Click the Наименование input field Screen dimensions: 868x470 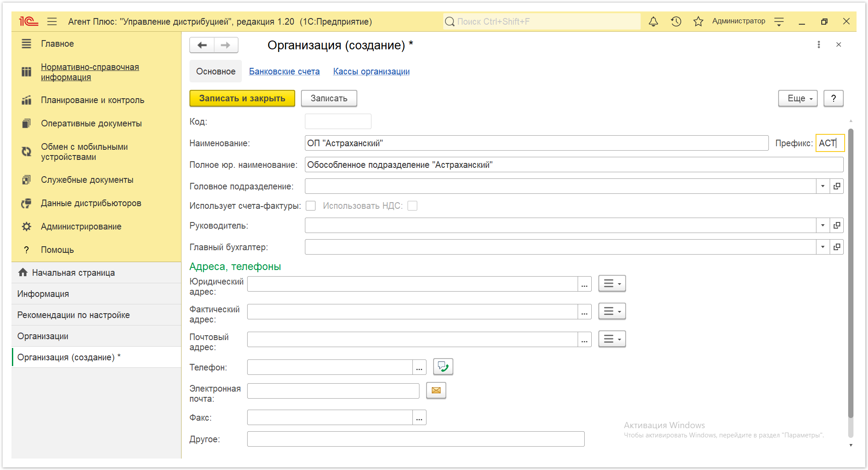[537, 143]
